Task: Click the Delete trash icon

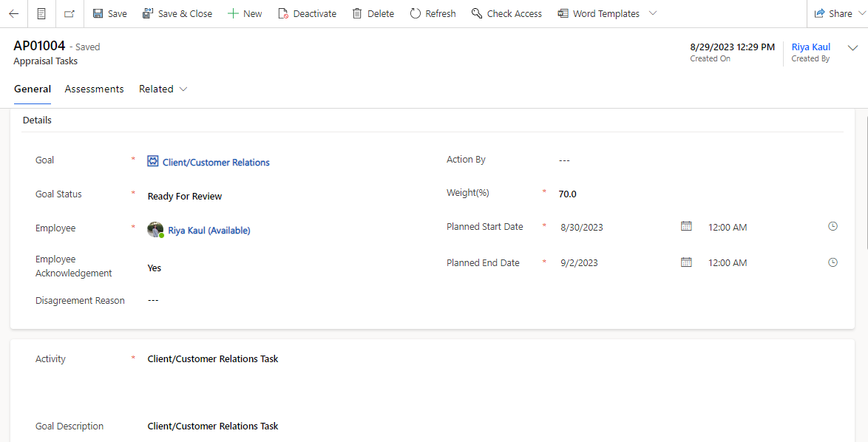Action: pos(373,13)
